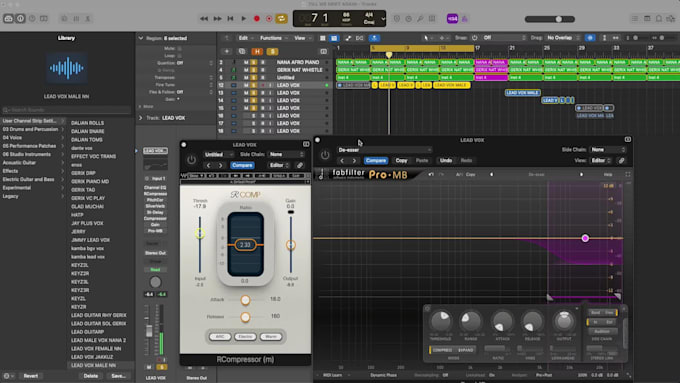
Task: Enable the Region Loop checkbox
Action: click(180, 56)
